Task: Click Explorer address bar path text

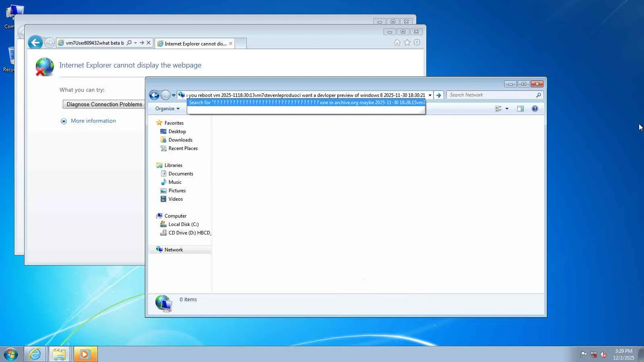Action: 306,95
